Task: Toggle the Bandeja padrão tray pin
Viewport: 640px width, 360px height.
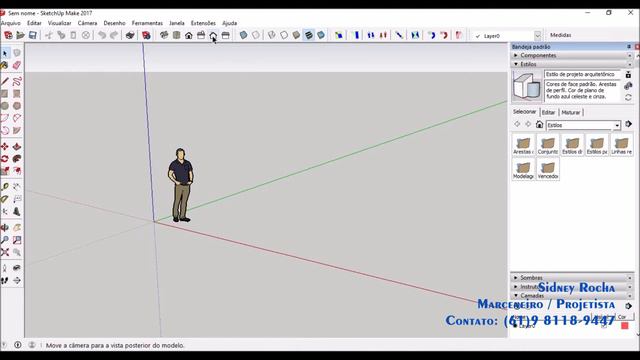Action: (629, 47)
